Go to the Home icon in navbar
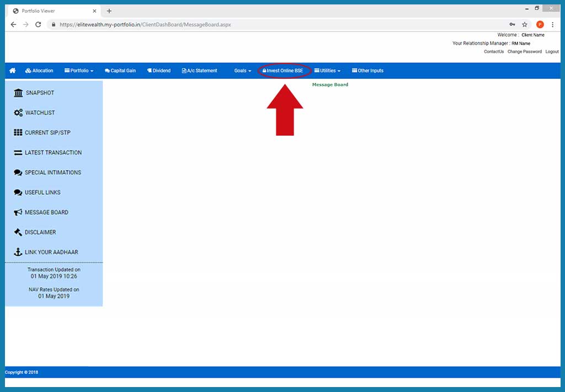This screenshot has height=392, width=565. coord(12,71)
